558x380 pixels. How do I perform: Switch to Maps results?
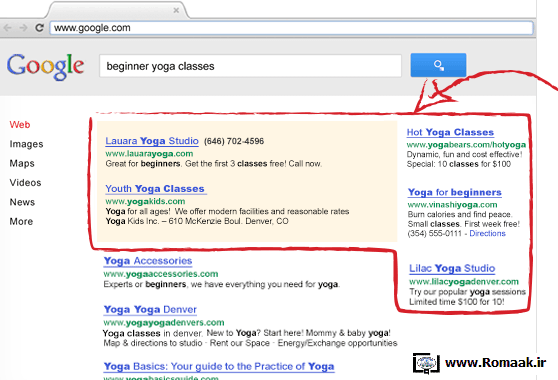[22, 163]
